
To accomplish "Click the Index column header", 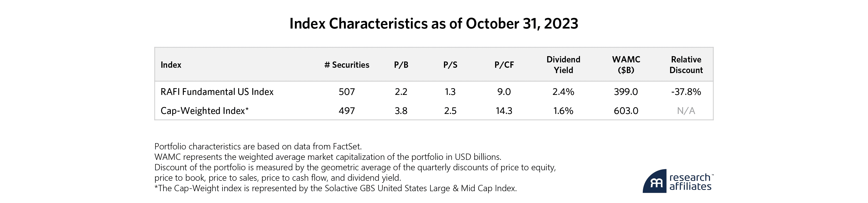I will click(x=171, y=65).
